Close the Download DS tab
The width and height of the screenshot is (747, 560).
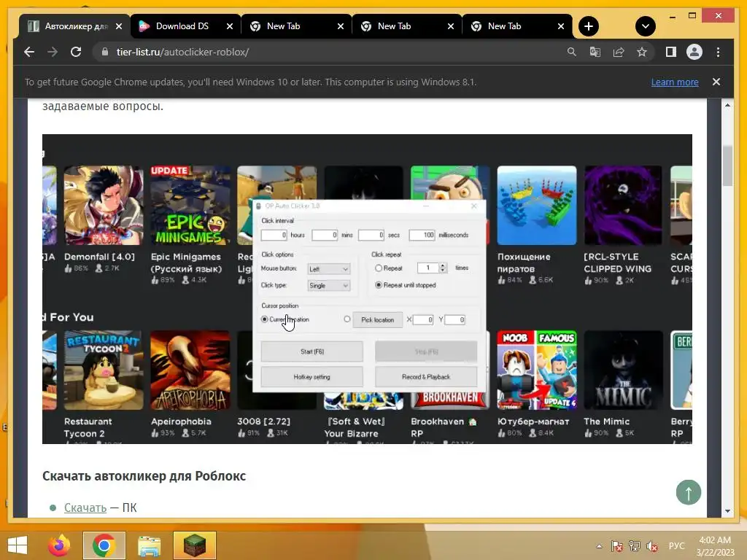[230, 26]
